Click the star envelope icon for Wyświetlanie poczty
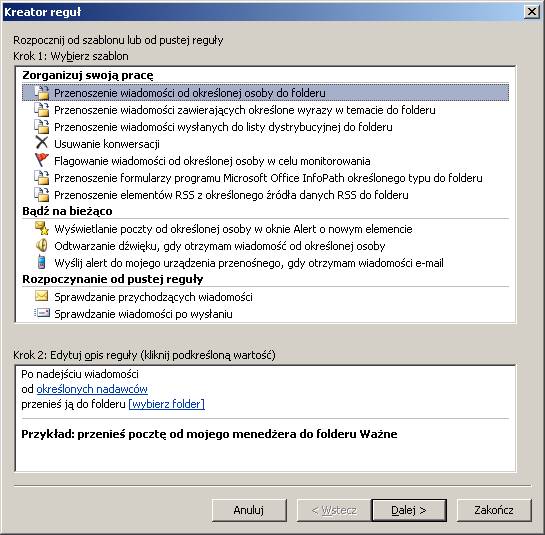This screenshot has height=535, width=545. click(x=41, y=228)
